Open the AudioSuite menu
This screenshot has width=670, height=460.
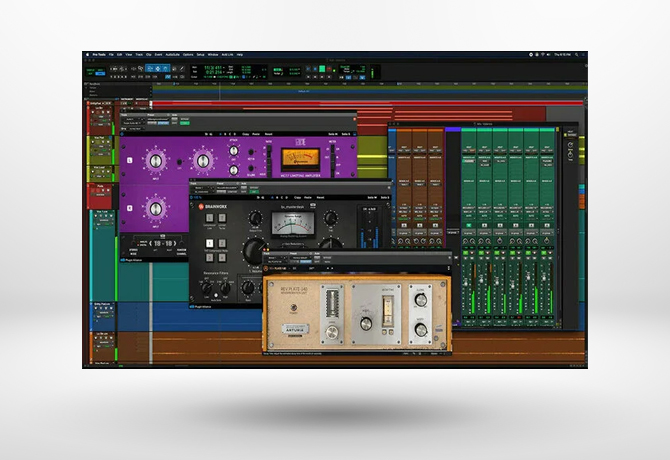click(x=172, y=55)
